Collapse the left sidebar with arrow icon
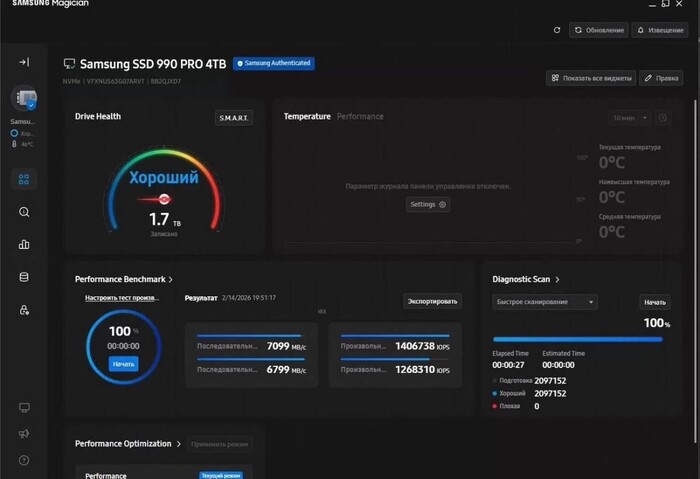Image resolution: width=700 pixels, height=479 pixels. [24, 62]
